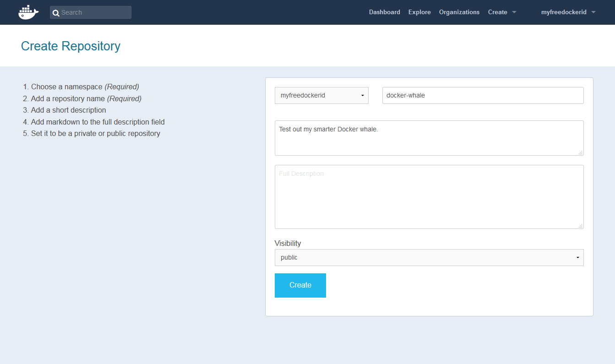Open the Organizations page
Image resolution: width=615 pixels, height=364 pixels.
coord(459,12)
